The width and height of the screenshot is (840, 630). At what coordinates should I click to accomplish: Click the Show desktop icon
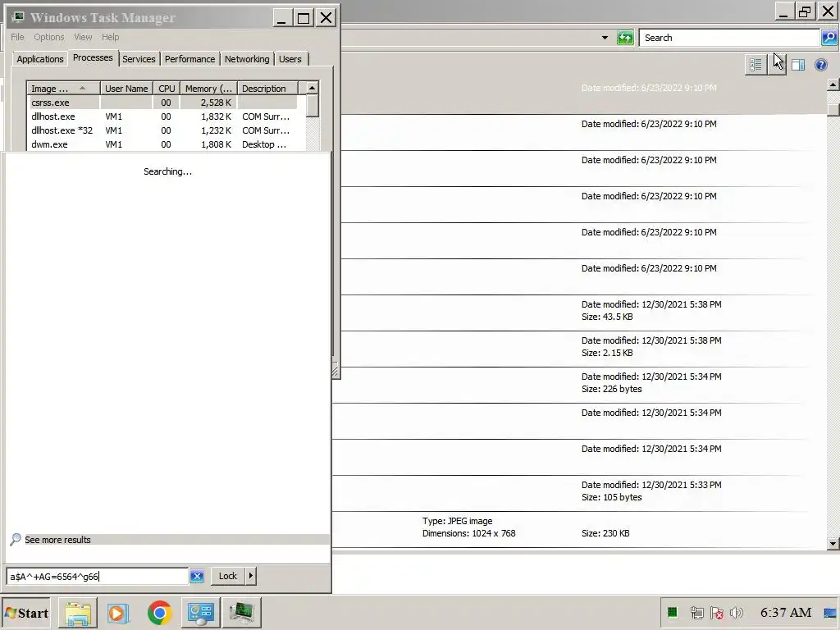[x=831, y=613]
